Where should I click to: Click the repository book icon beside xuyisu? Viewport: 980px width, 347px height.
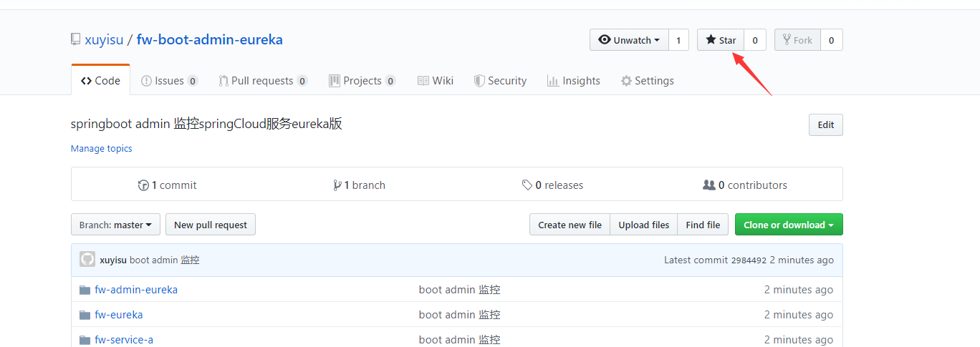tap(76, 39)
